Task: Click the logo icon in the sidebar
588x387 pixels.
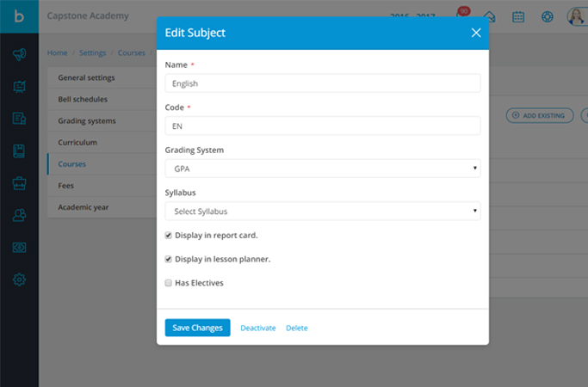Action: coord(19,16)
